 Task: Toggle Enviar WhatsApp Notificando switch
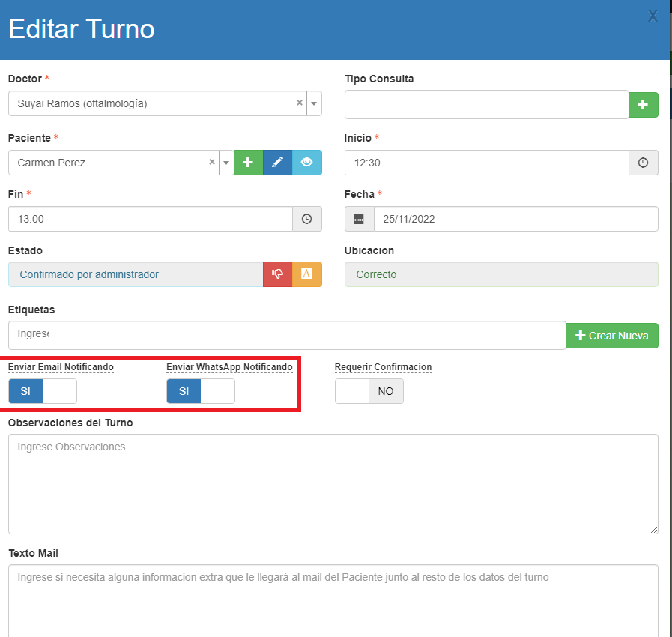[201, 391]
